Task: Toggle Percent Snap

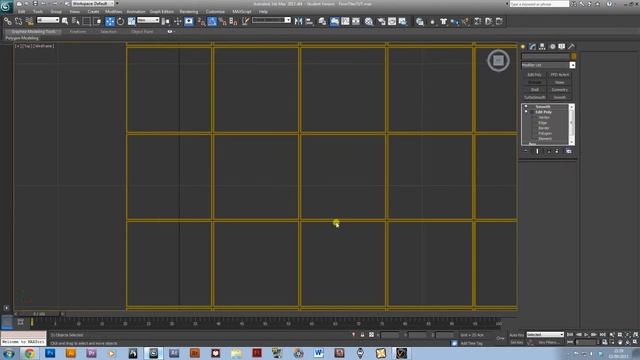Action: (223, 21)
